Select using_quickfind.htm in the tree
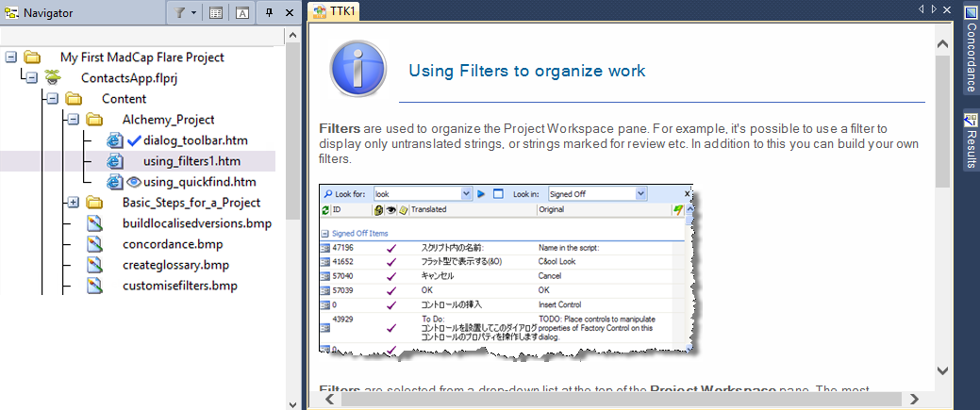 point(199,183)
